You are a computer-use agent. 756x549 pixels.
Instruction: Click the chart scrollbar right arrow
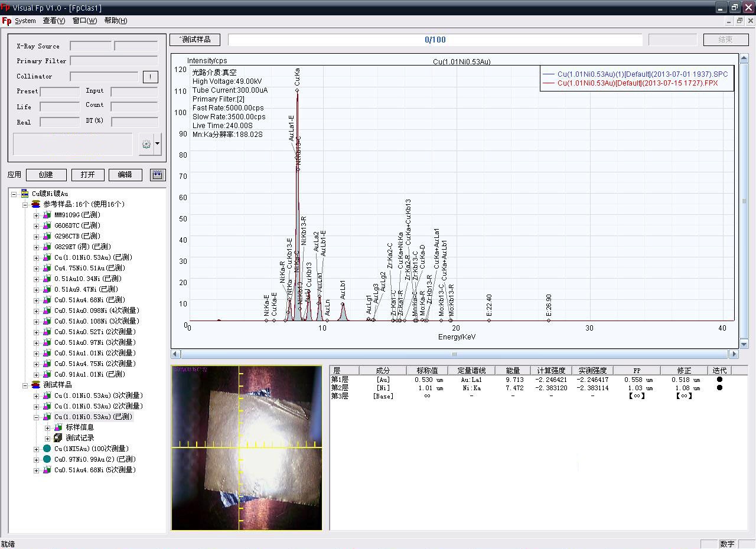(x=734, y=354)
